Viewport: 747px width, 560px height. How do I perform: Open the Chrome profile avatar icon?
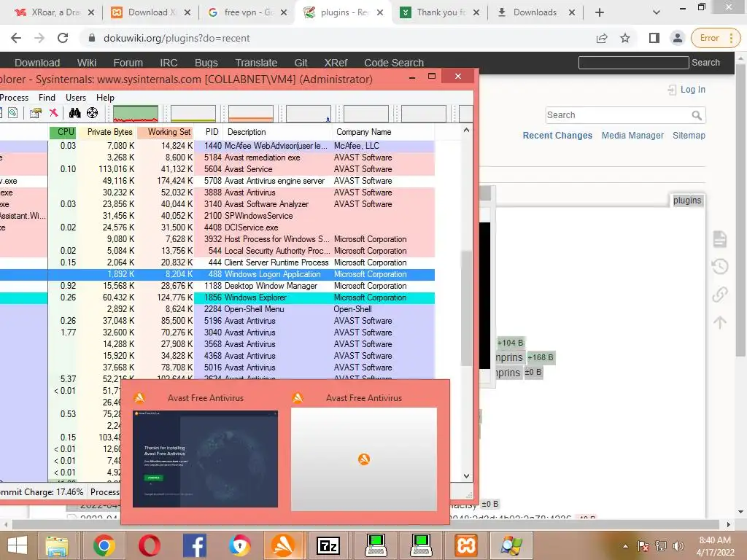coord(677,38)
